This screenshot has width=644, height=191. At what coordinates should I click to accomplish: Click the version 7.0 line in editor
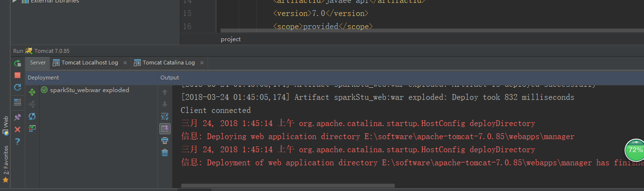coord(321,14)
